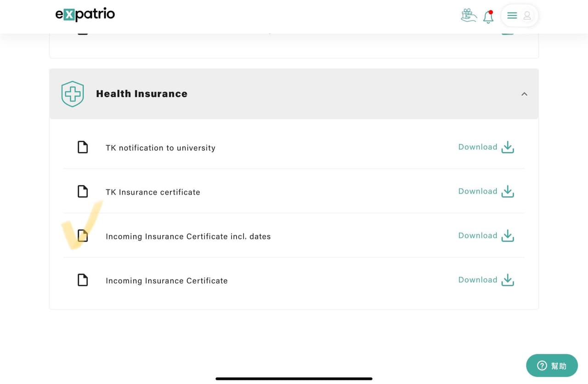The width and height of the screenshot is (588, 384).
Task: Click Download link for plain Incoming Insurance Certificate
Action: pyautogui.click(x=478, y=280)
